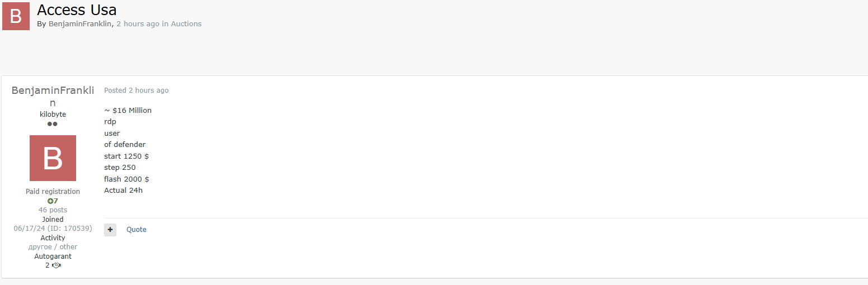
Task: Click the join date with ID 170539
Action: point(53,229)
